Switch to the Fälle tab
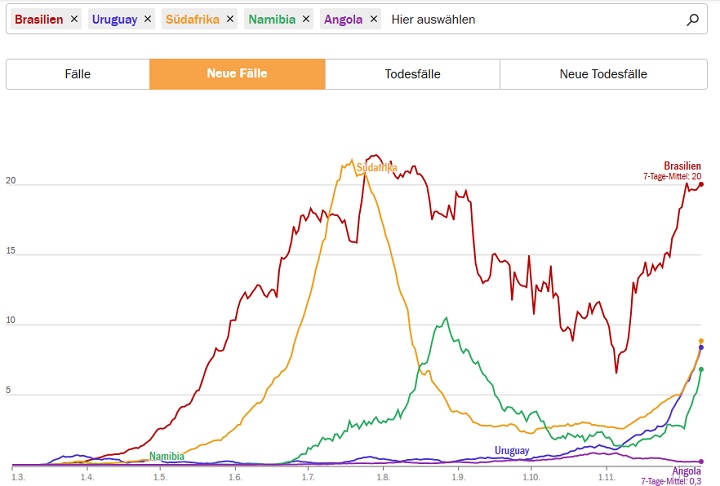 [78, 74]
